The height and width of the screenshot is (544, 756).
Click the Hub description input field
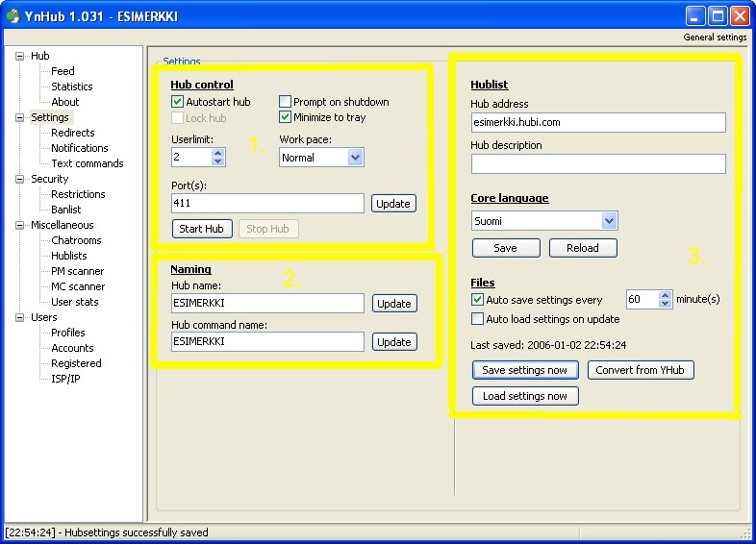[x=598, y=163]
